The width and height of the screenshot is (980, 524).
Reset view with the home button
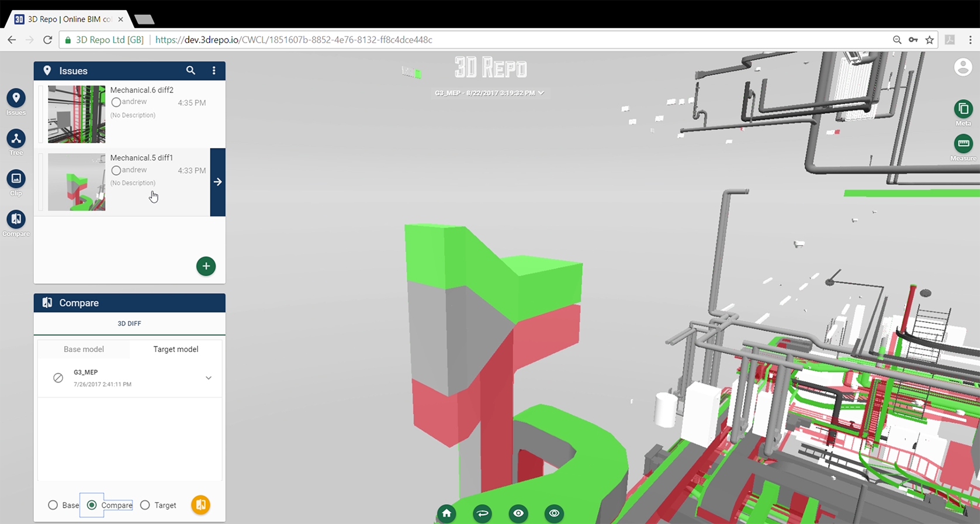point(446,513)
